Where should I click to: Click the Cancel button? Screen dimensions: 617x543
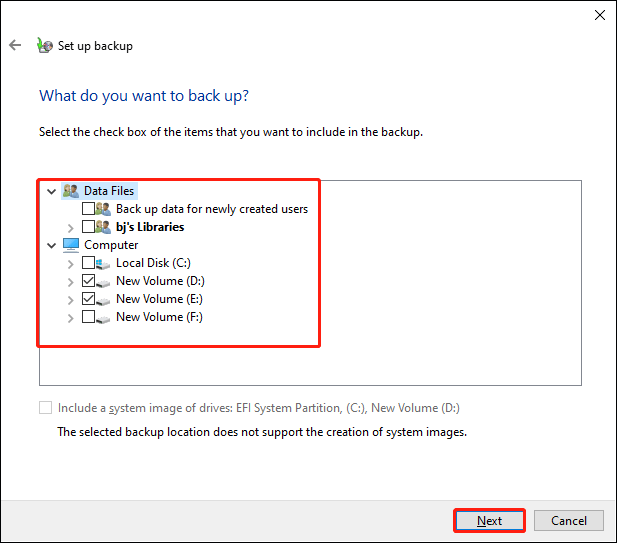point(569,521)
